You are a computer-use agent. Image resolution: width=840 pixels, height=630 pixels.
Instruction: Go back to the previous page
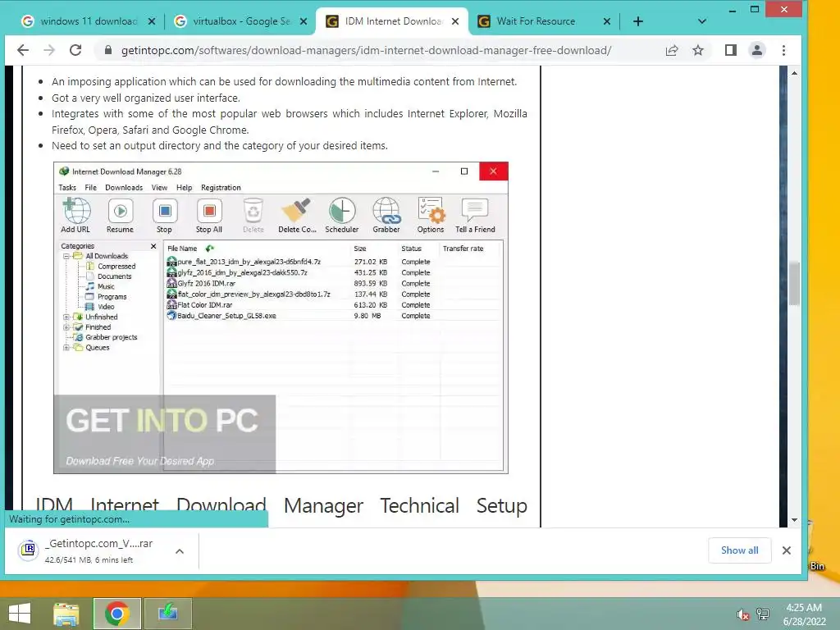tap(23, 50)
